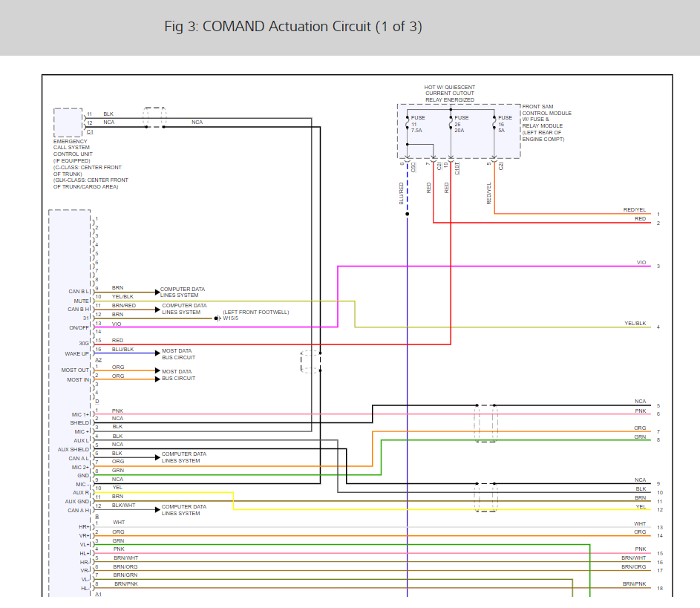Click the WAKE UP pin label
The image size is (700, 608).
pyautogui.click(x=76, y=353)
